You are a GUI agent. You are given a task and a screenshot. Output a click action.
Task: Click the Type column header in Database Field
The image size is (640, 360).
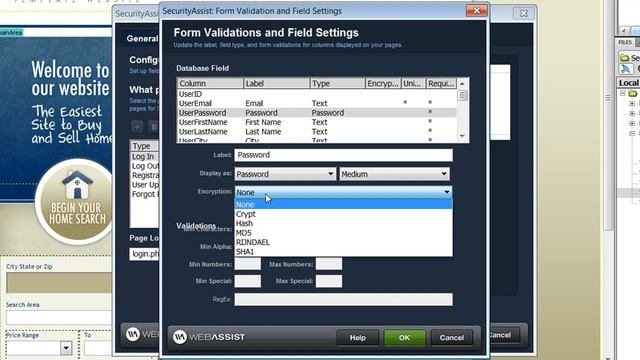(337, 83)
